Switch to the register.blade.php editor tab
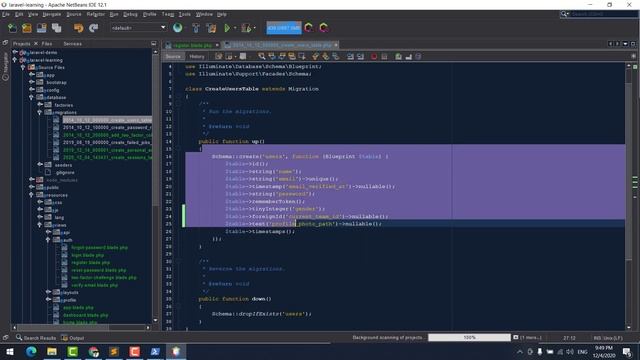 [192, 45]
